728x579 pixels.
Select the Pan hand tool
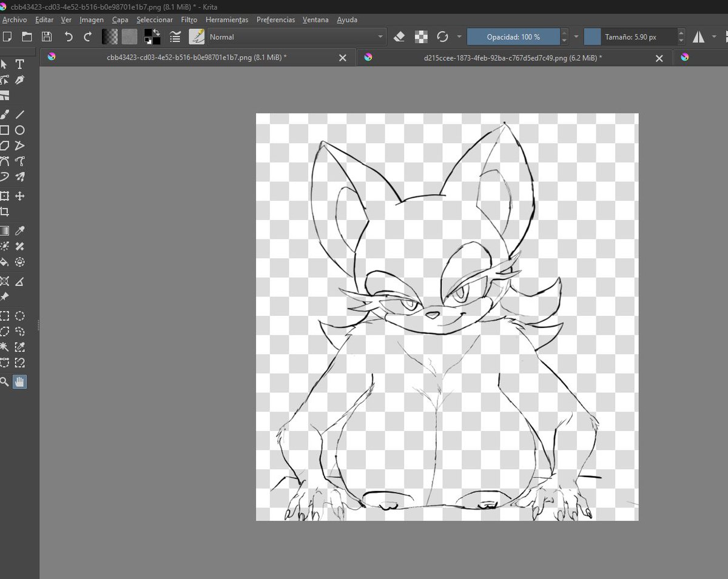pyautogui.click(x=20, y=381)
